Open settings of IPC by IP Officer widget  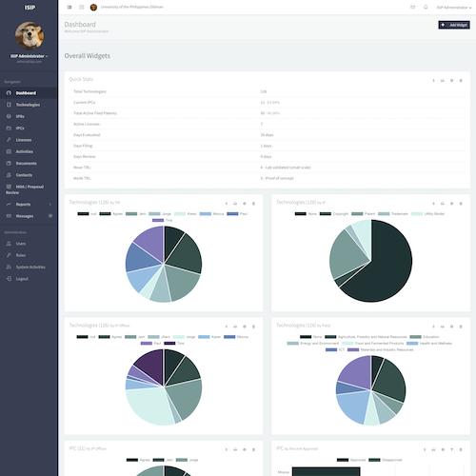(245, 449)
